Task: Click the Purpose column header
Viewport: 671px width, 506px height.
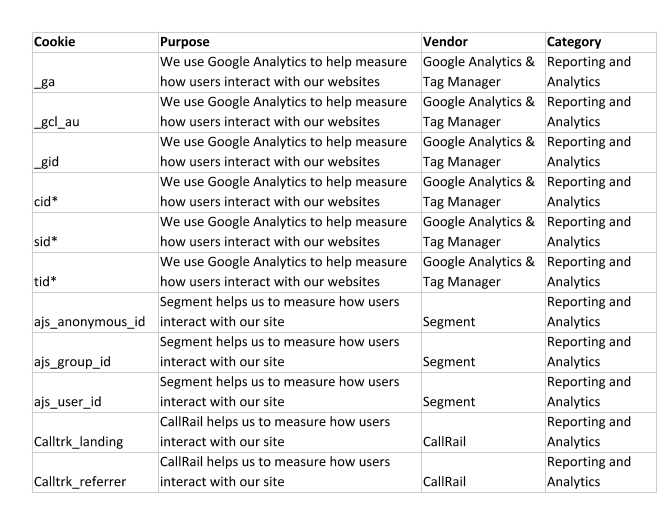Action: point(185,42)
